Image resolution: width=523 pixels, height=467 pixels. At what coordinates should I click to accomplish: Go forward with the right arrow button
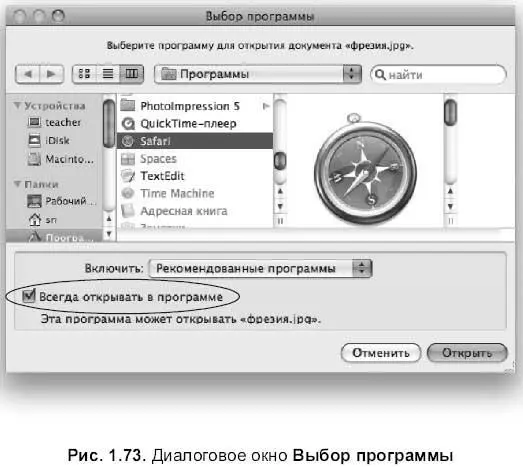click(x=51, y=74)
